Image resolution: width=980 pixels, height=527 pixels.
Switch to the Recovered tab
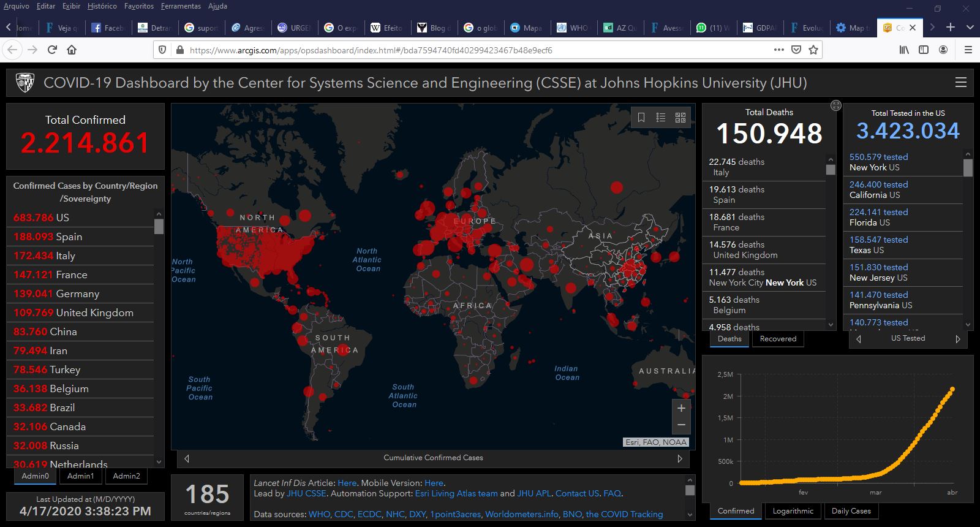tap(778, 339)
